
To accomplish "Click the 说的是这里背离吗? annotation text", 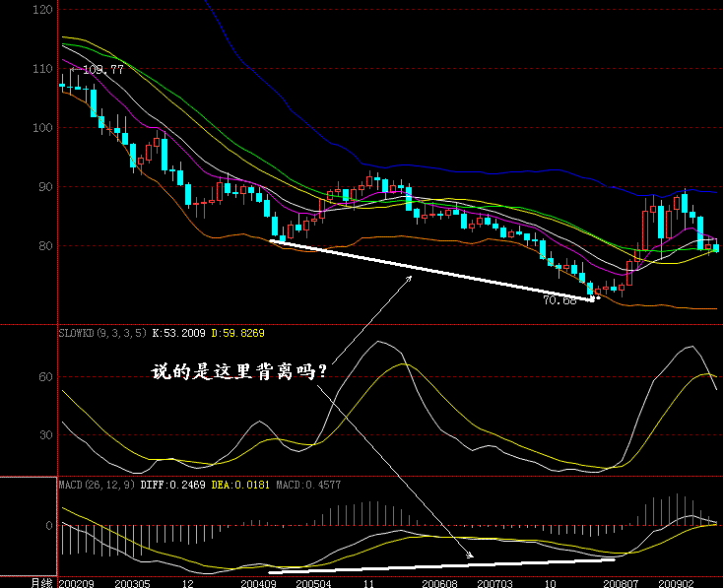I will (x=239, y=371).
